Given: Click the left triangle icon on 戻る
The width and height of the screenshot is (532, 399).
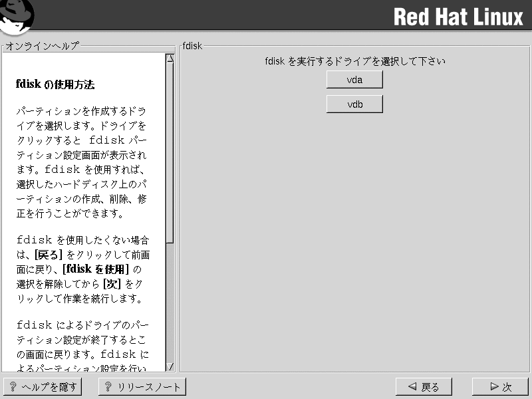Looking at the screenshot, I should 412,387.
